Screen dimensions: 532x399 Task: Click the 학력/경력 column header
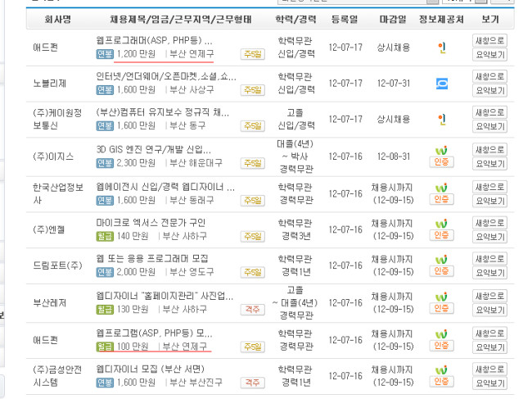[x=295, y=20]
